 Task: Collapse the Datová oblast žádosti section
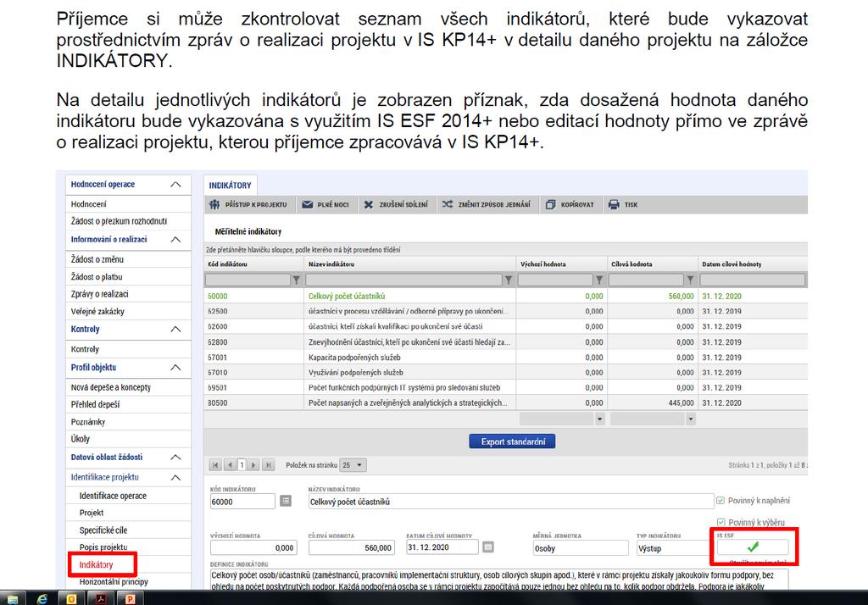pos(175,458)
